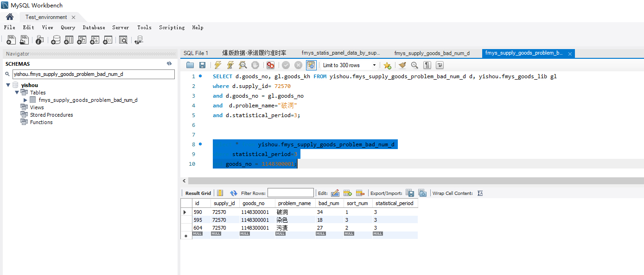Refresh the result grid data
644x275 pixels.
tap(234, 193)
